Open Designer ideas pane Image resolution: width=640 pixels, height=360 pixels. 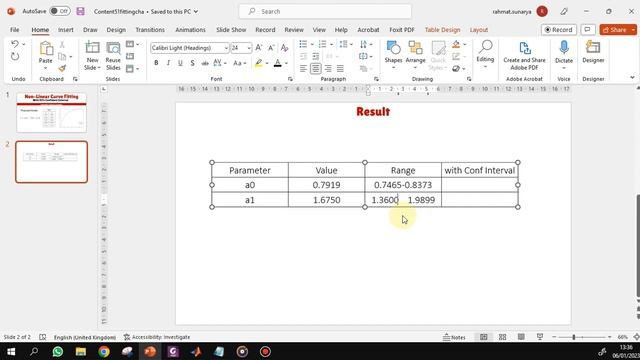[593, 52]
